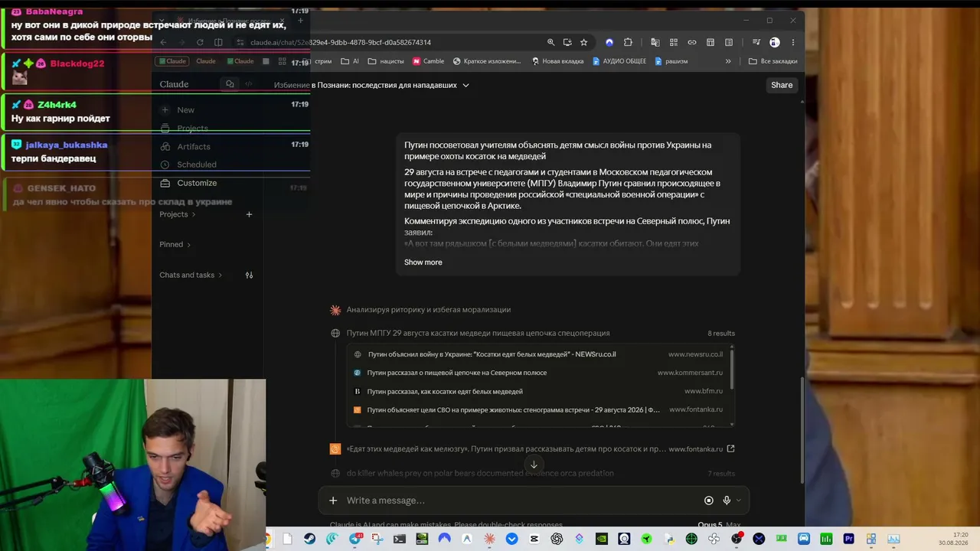Focus the Write a message input
This screenshot has height=551, width=980.
[521, 500]
